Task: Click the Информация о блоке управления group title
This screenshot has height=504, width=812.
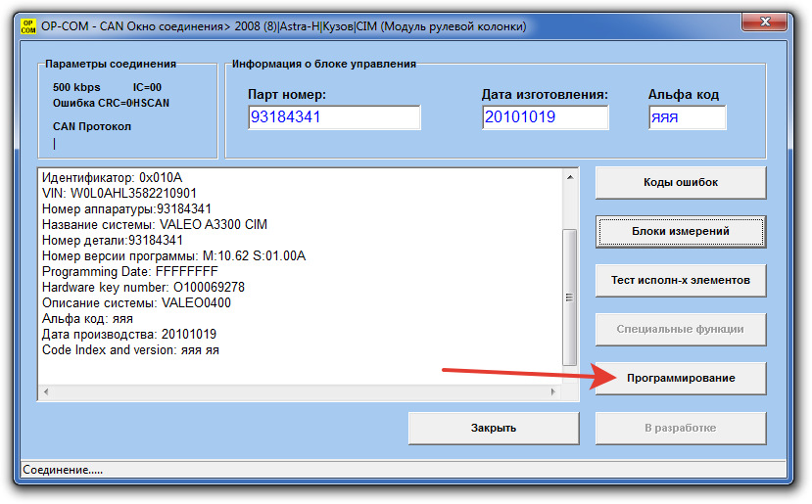Action: [x=324, y=64]
